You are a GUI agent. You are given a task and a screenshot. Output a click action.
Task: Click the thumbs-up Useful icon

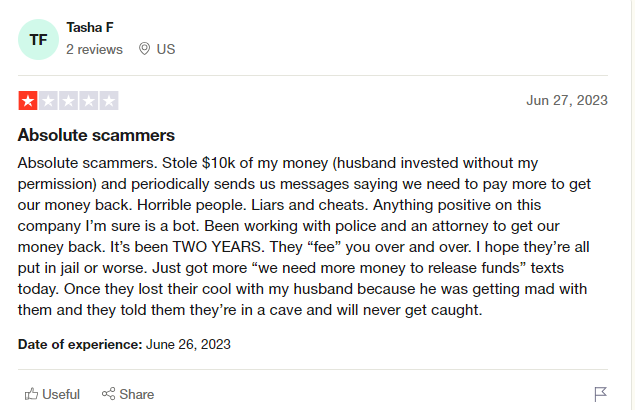(31, 394)
